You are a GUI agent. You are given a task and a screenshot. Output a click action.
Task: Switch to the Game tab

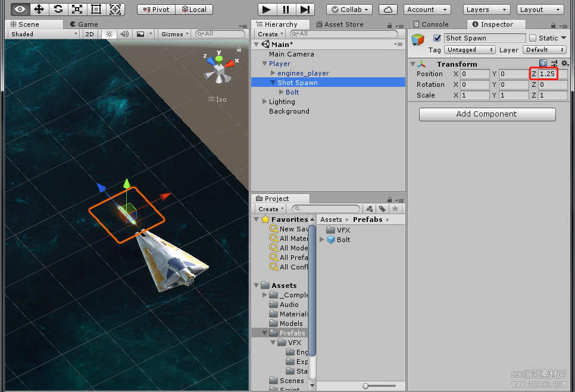(85, 24)
